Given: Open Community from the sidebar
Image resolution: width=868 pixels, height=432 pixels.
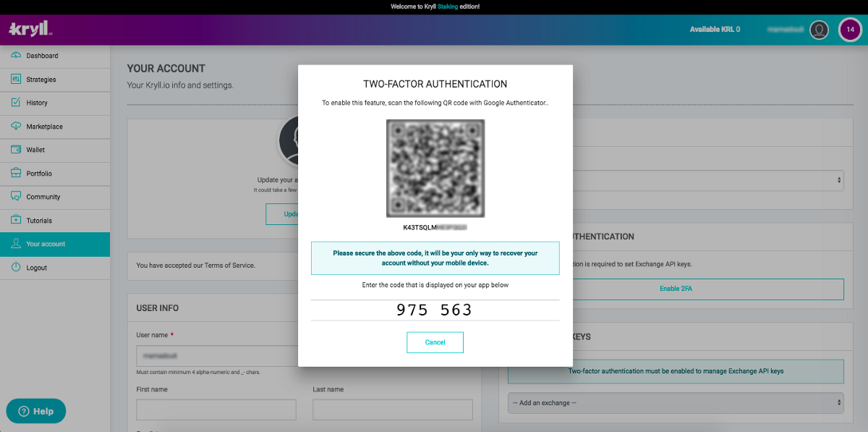Looking at the screenshot, I should coord(55,197).
